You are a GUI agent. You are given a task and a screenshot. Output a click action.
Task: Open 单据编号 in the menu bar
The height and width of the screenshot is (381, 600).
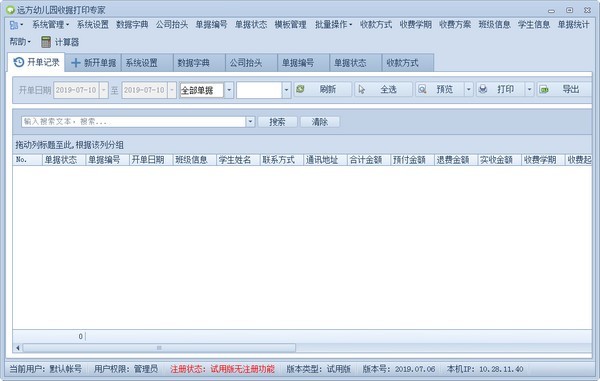211,25
